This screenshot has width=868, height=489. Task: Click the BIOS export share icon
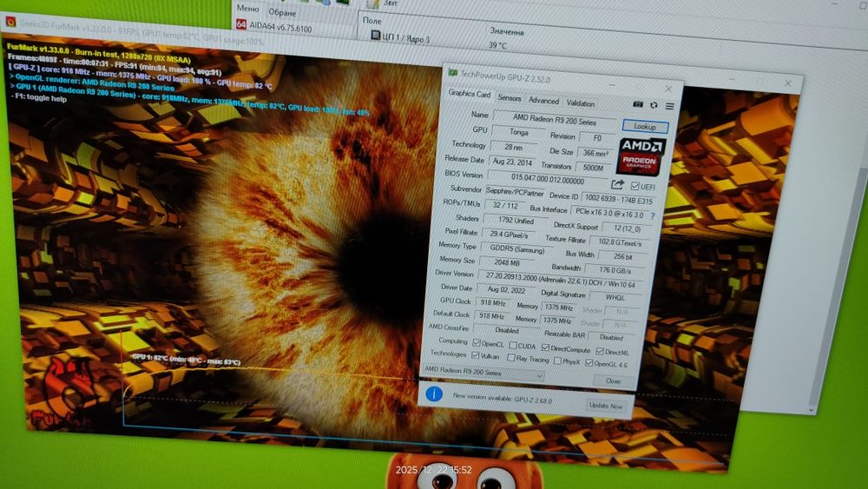pos(617,184)
